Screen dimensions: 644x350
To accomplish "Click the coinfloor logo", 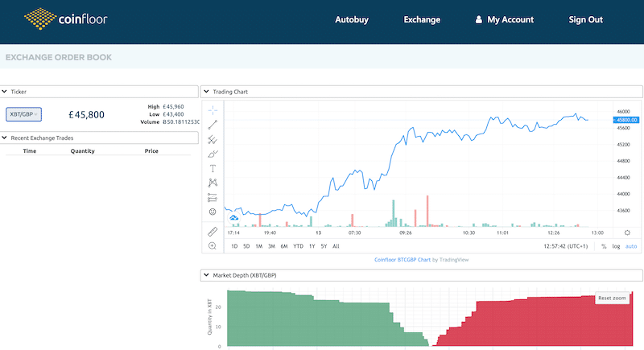I will pos(66,19).
